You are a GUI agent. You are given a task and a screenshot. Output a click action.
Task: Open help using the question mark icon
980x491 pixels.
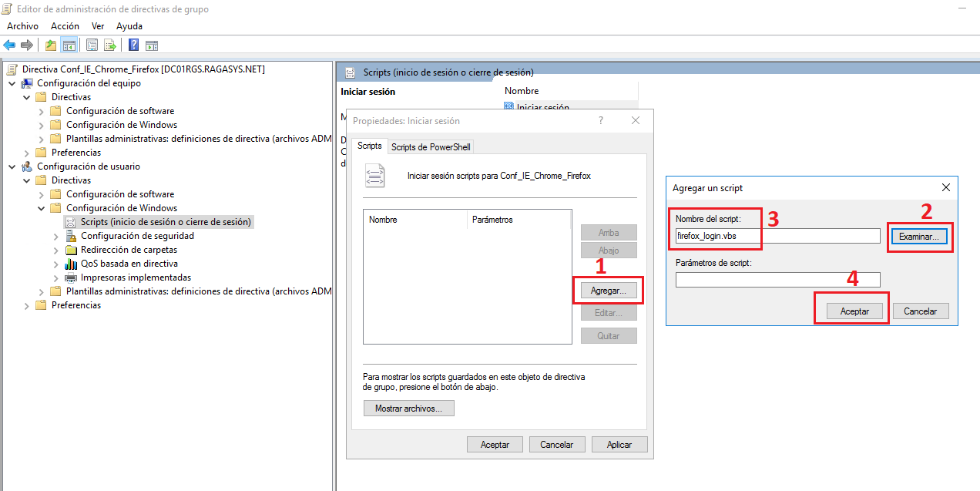[132, 44]
